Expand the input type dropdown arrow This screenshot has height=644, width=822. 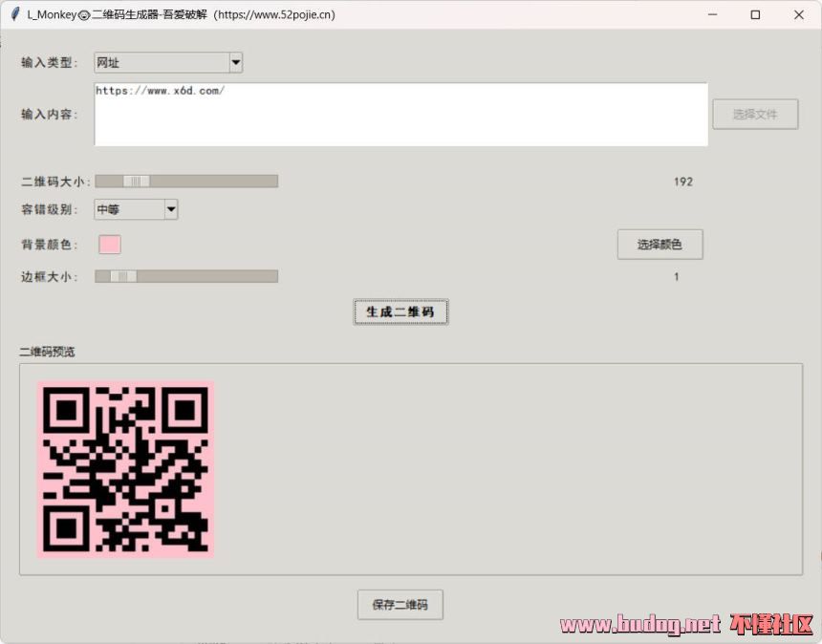(x=236, y=62)
